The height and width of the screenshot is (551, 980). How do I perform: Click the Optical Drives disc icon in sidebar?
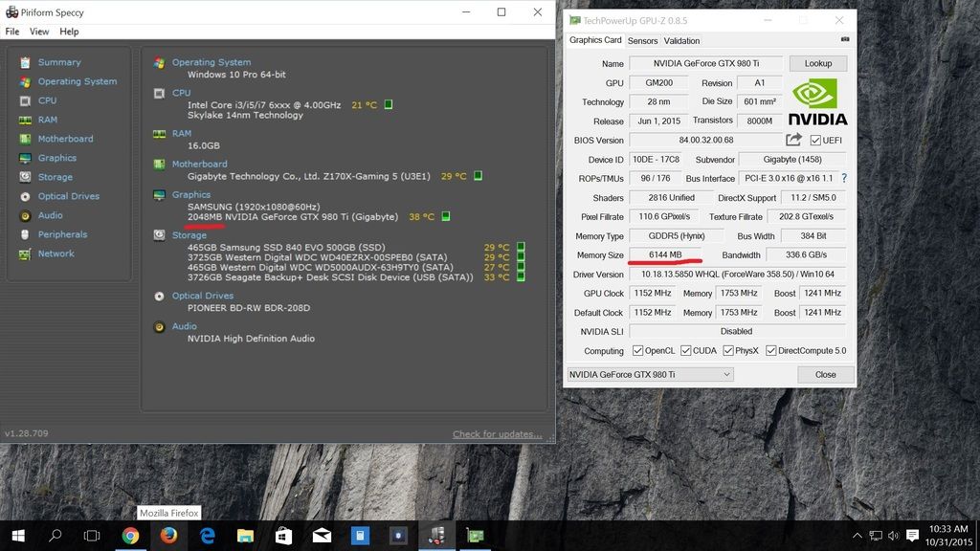click(25, 196)
